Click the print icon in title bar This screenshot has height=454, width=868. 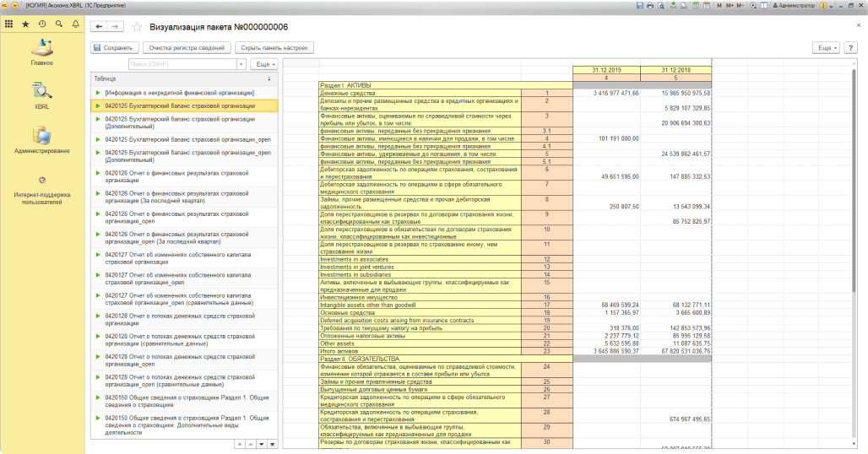click(651, 5)
